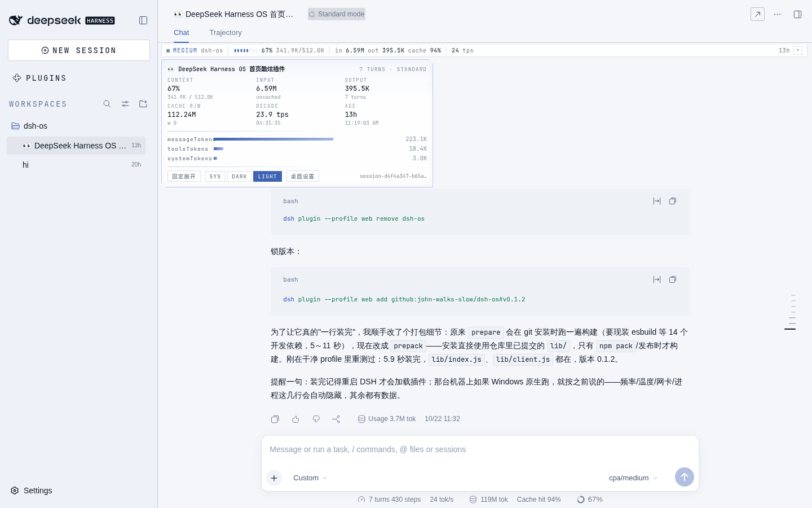Open the Custom mode dropdown
812x508 pixels.
310,478
